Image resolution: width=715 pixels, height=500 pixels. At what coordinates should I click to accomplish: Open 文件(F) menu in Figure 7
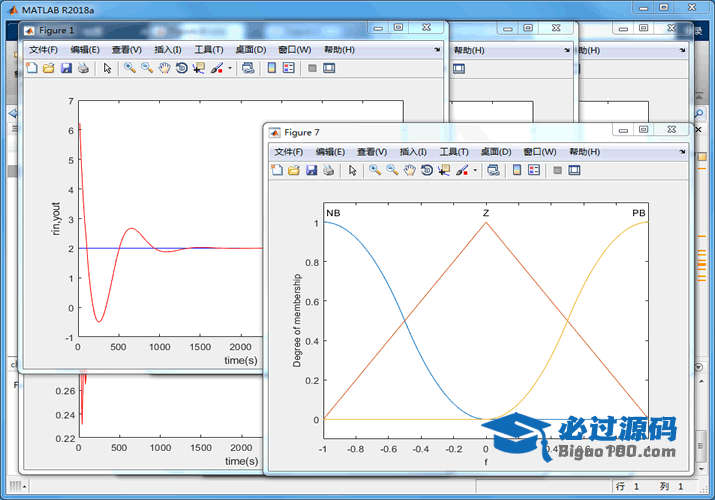point(289,152)
